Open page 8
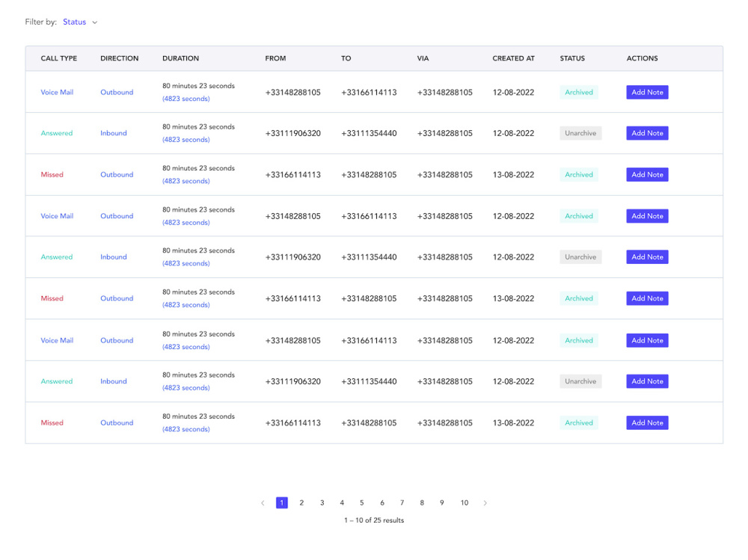 pos(422,502)
